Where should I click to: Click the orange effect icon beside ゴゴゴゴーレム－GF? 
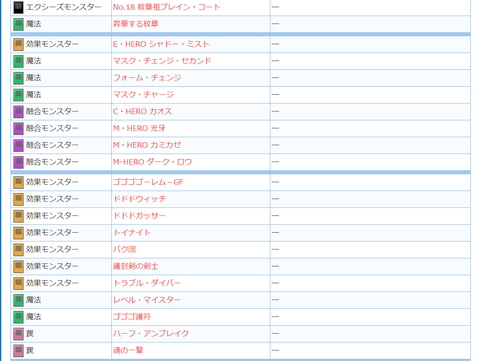18,182
